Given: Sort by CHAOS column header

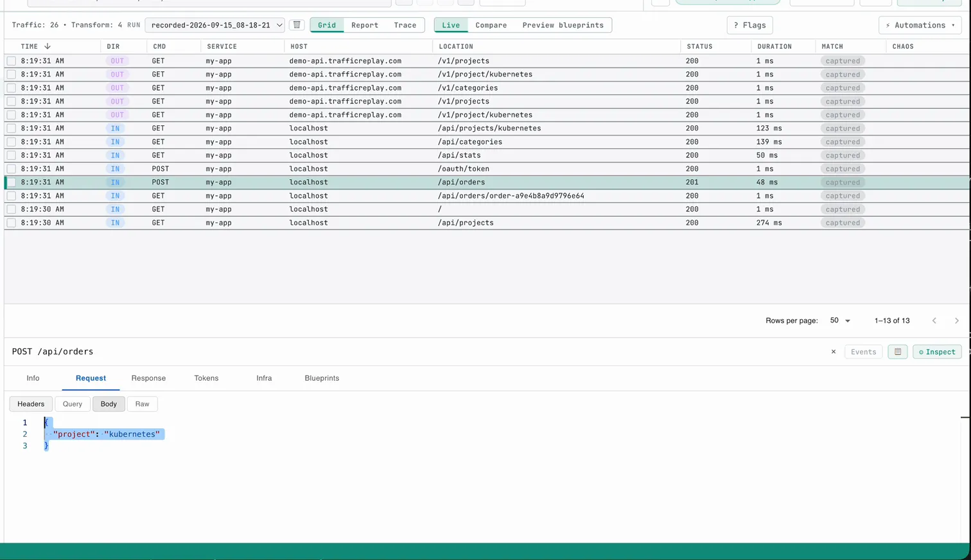Looking at the screenshot, I should pos(903,46).
